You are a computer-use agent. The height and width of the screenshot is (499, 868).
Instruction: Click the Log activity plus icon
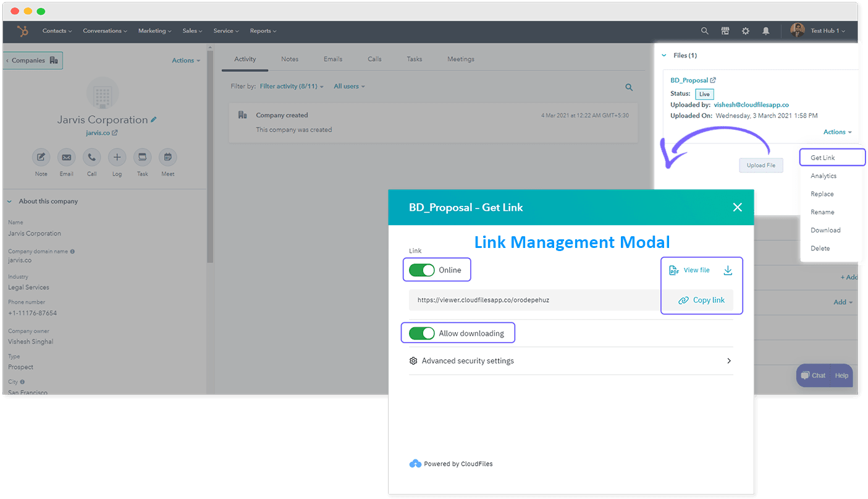click(117, 157)
